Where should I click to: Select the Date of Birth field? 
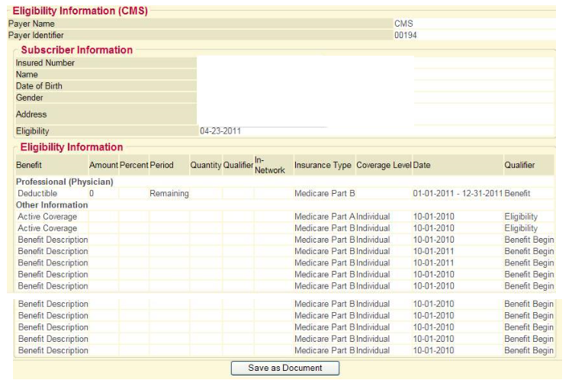305,86
